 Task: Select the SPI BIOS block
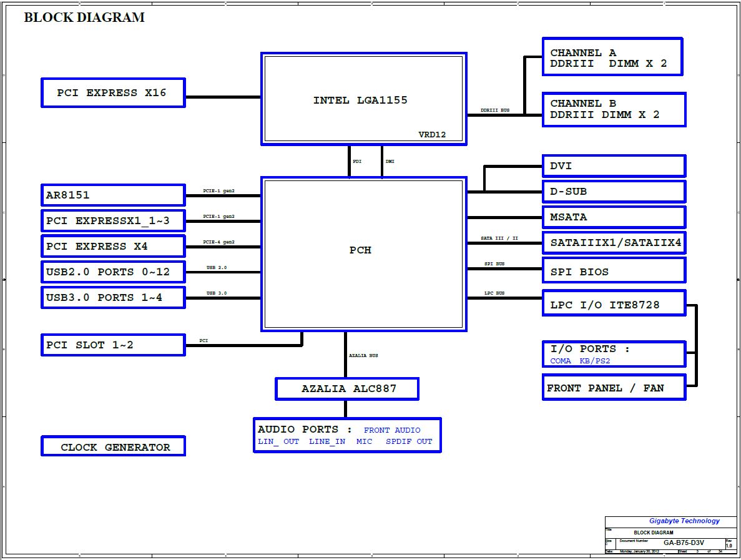tap(614, 271)
